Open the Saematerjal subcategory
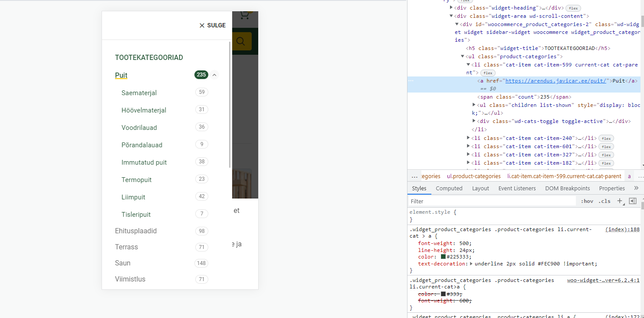This screenshot has width=644, height=318. (139, 93)
